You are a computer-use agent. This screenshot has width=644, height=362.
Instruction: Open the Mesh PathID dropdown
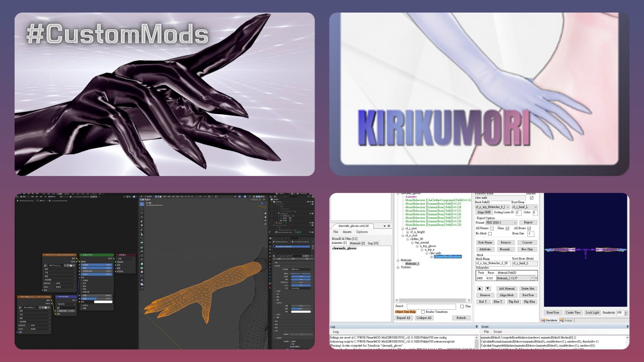coord(493,207)
